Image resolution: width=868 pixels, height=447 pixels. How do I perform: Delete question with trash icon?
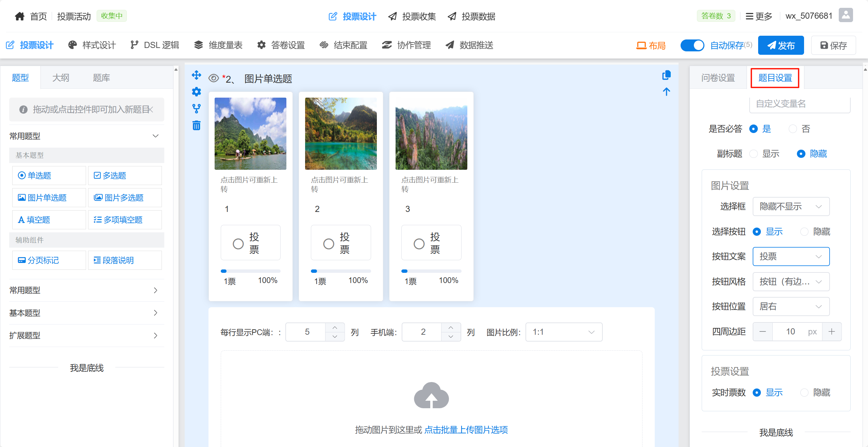(x=196, y=126)
